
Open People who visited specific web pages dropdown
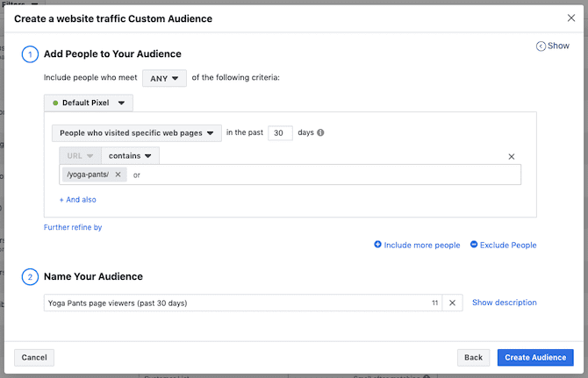click(x=138, y=133)
